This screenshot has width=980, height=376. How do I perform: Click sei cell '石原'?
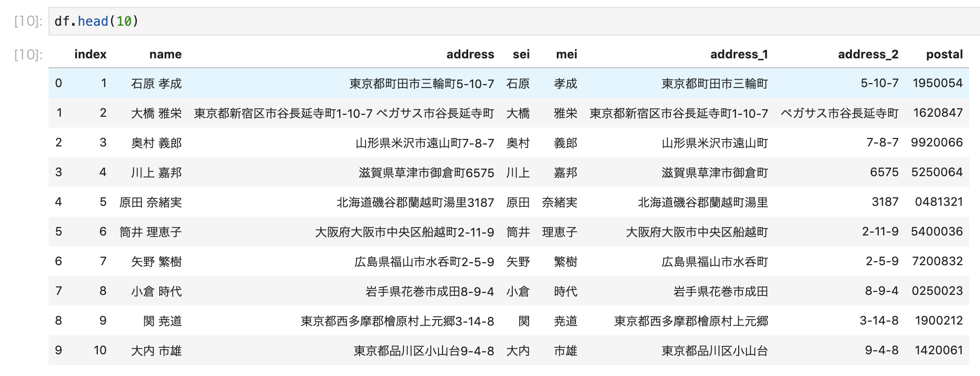click(518, 84)
